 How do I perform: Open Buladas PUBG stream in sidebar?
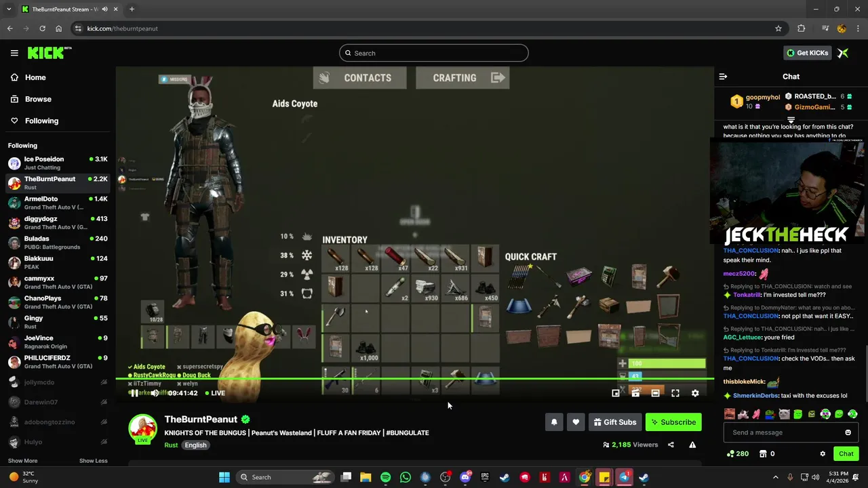[58, 243]
